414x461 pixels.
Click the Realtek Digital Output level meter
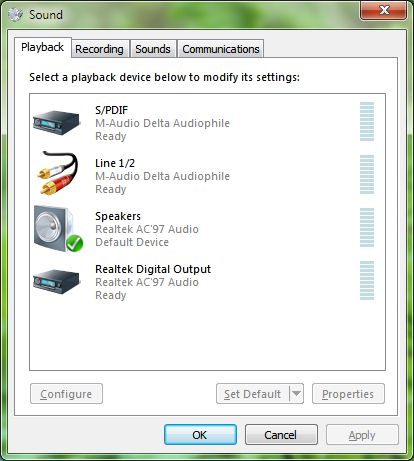[x=367, y=280]
